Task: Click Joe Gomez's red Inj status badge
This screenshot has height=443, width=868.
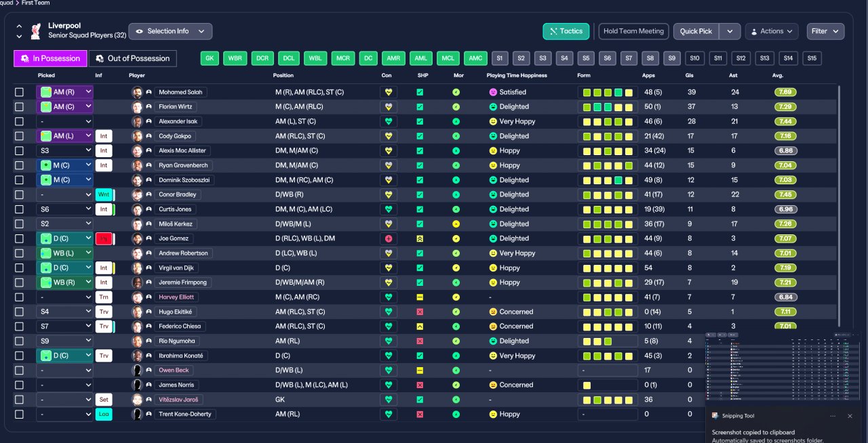Action: click(x=104, y=238)
